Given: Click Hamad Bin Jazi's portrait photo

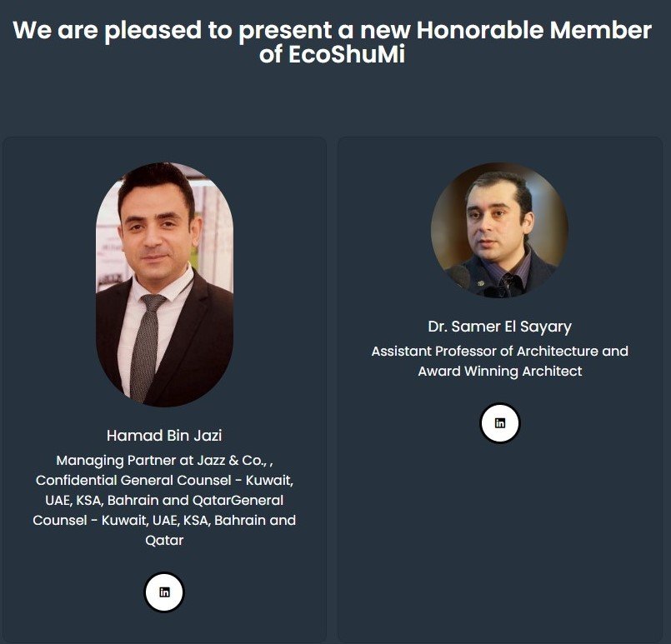Looking at the screenshot, I should pos(164,284).
